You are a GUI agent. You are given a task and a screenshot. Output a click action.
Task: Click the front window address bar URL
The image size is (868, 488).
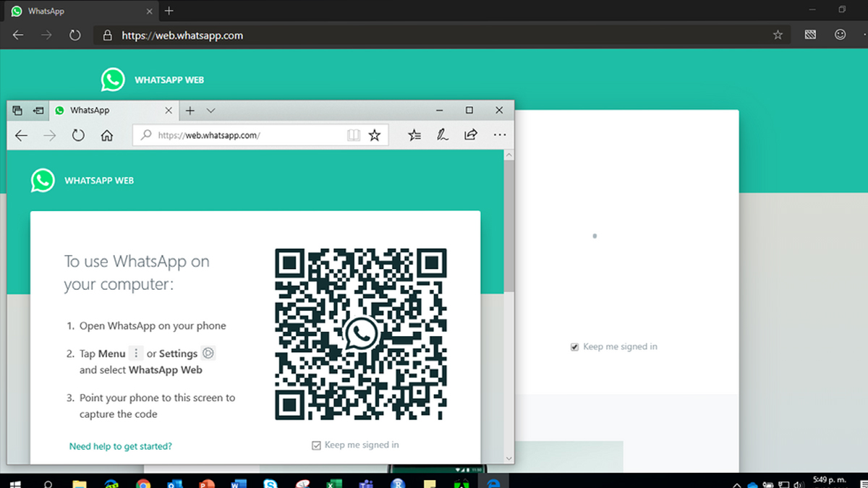[x=217, y=135]
